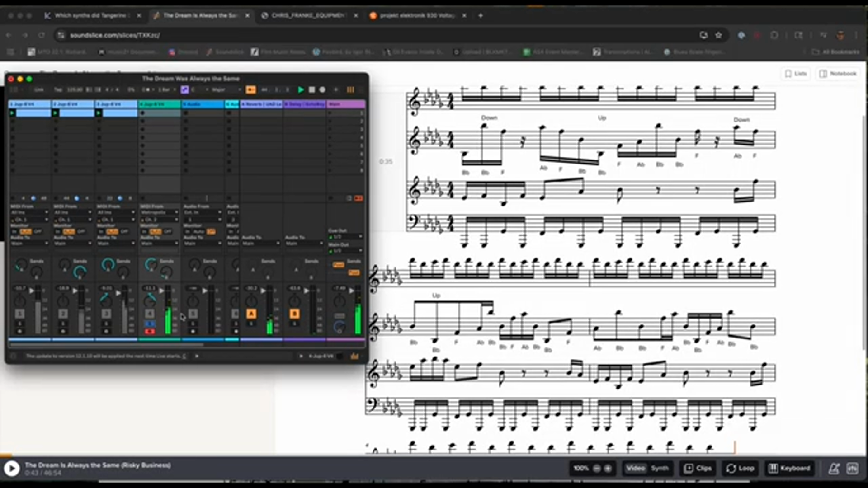
Task: Toggle the A return track activator
Action: pyautogui.click(x=251, y=314)
